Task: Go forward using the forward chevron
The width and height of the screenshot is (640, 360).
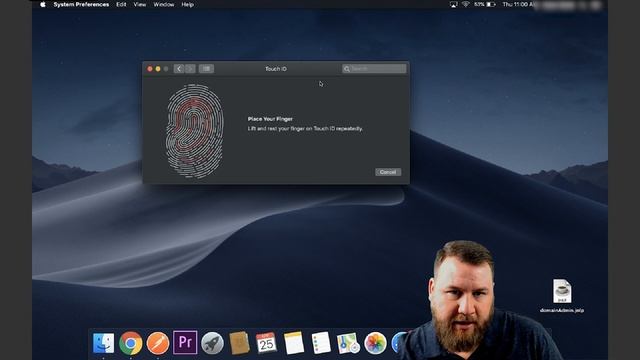Action: tap(190, 69)
